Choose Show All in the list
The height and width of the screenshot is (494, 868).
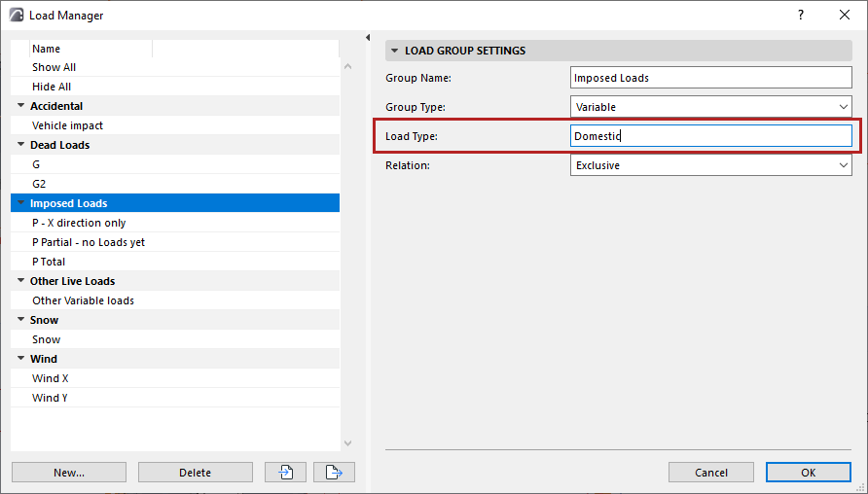[54, 67]
